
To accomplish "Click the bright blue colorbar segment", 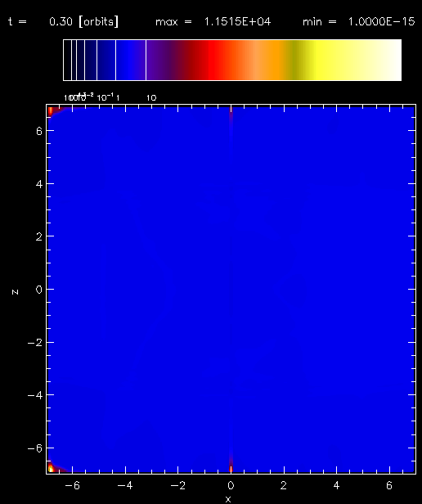I will [130, 60].
